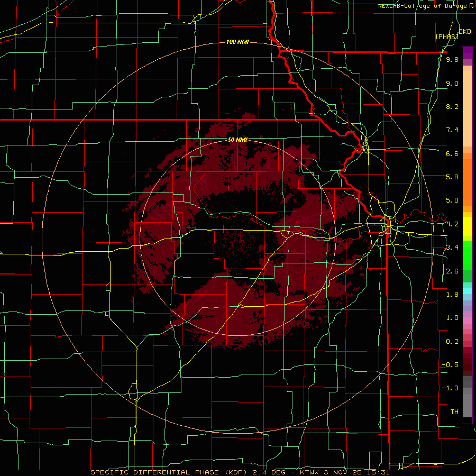Click the 4.2 value on the color scale
476x476 pixels.
(x=452, y=224)
